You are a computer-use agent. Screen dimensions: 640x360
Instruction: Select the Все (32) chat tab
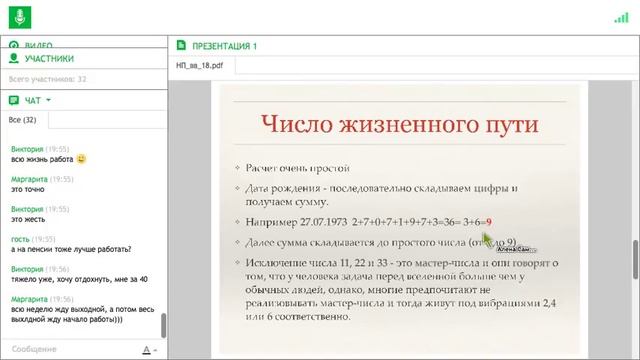click(x=22, y=120)
